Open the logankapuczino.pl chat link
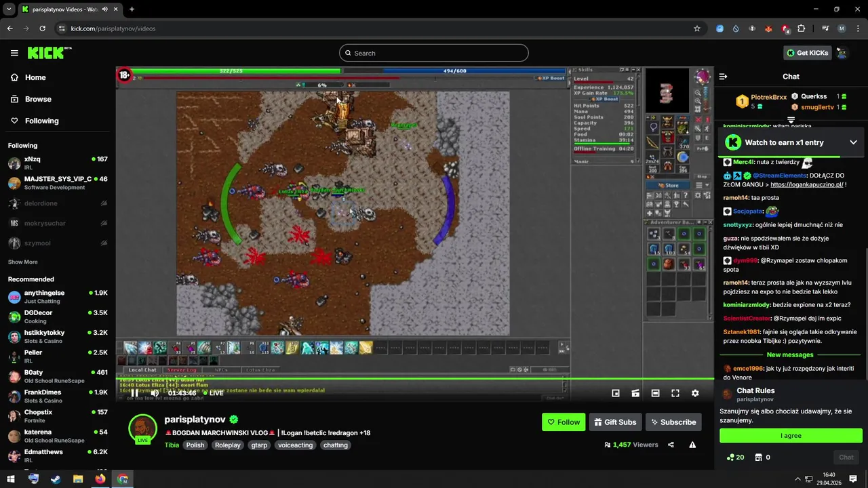This screenshot has height=488, width=868. (x=807, y=184)
